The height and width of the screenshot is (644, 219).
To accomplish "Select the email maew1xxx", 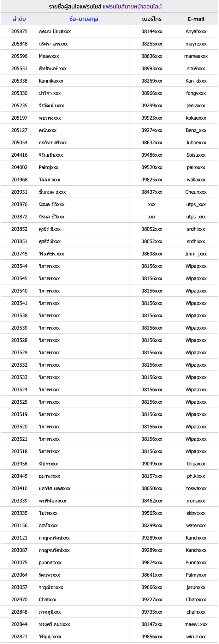I will 196,624.
